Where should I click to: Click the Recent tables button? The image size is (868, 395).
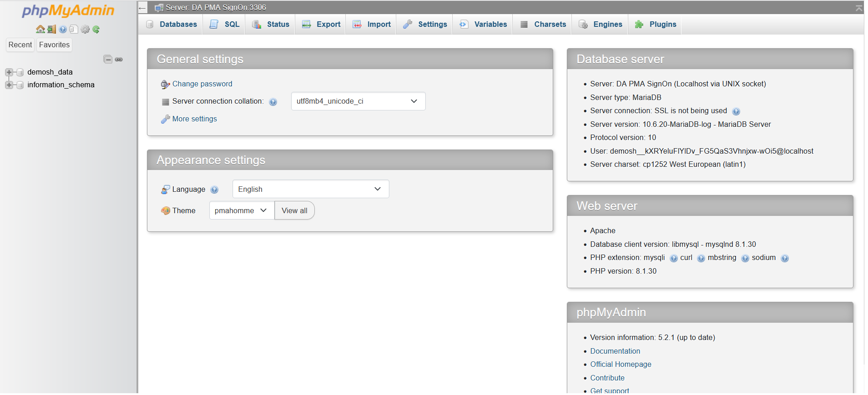pyautogui.click(x=20, y=45)
